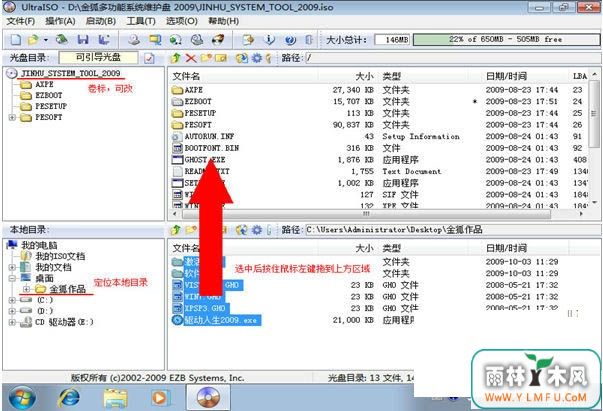The image size is (603, 411).
Task: Click the last icon in disc toolbar beside gear
Action: 269,58
